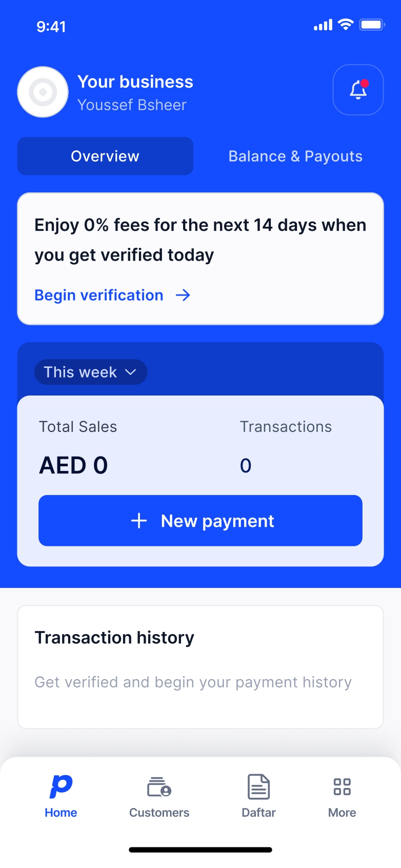Switch to the Overview tab
This screenshot has height=868, width=401.
105,156
